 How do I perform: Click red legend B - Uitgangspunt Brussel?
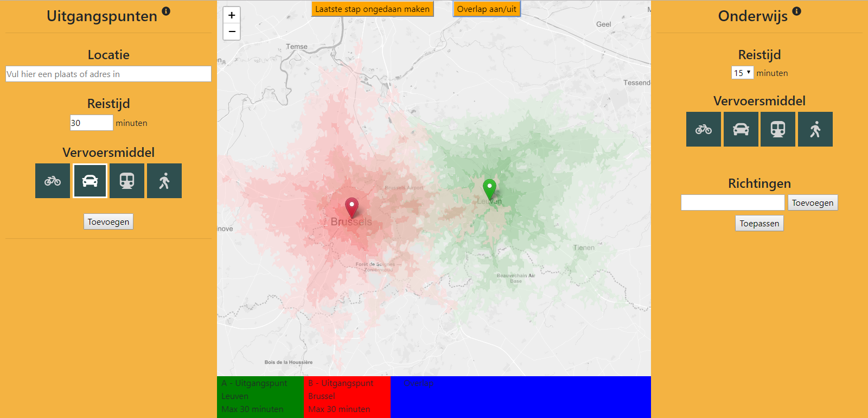click(347, 397)
